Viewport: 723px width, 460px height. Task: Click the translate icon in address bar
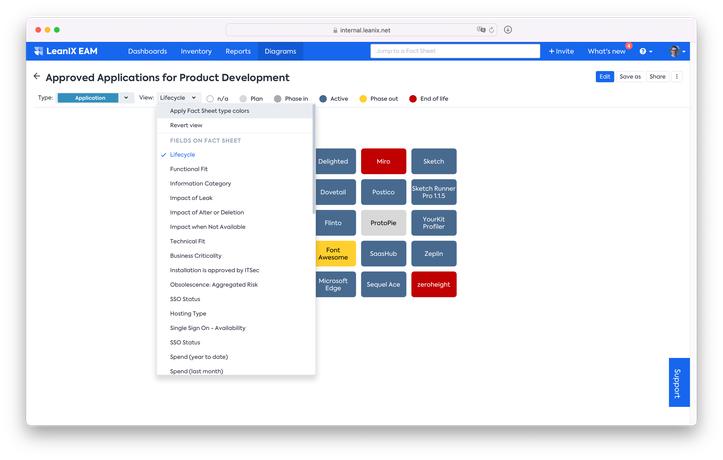click(x=481, y=29)
